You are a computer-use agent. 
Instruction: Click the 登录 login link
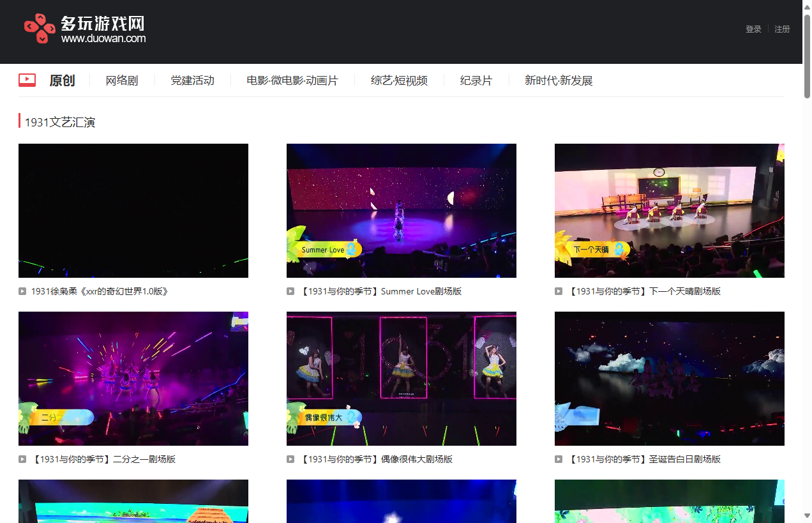pyautogui.click(x=753, y=29)
